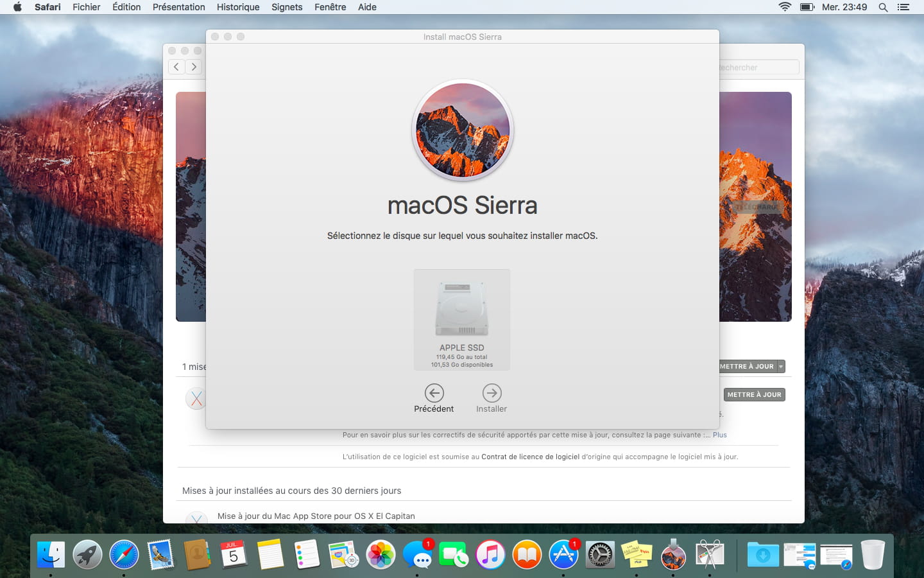The height and width of the screenshot is (578, 924).
Task: Click the upper METTRE À JOUR button
Action: [x=747, y=366]
